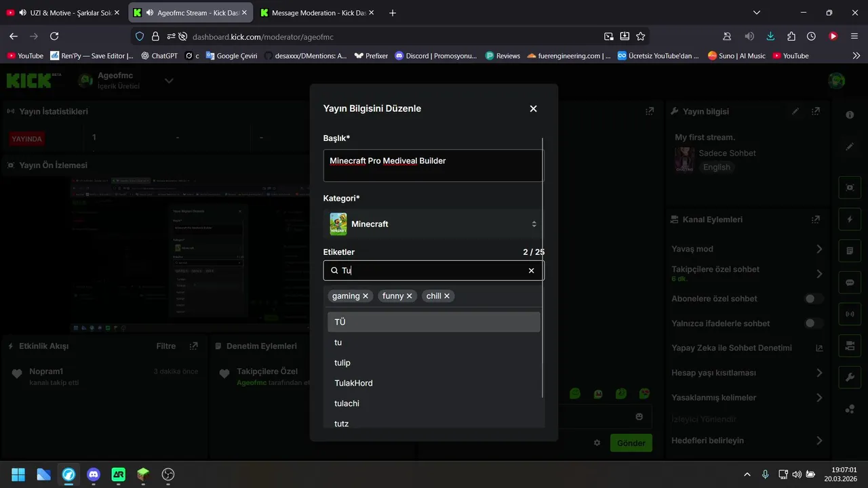
Task: Open OBS Studio from the taskbar
Action: [x=168, y=474]
